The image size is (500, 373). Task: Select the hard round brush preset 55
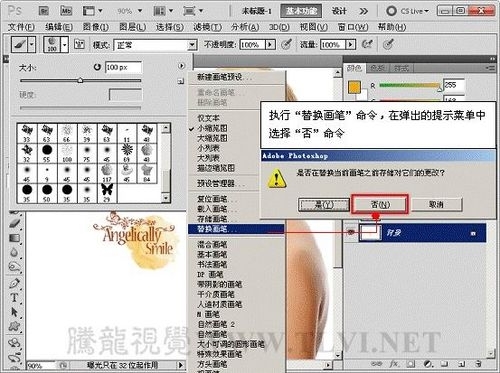coord(47,153)
